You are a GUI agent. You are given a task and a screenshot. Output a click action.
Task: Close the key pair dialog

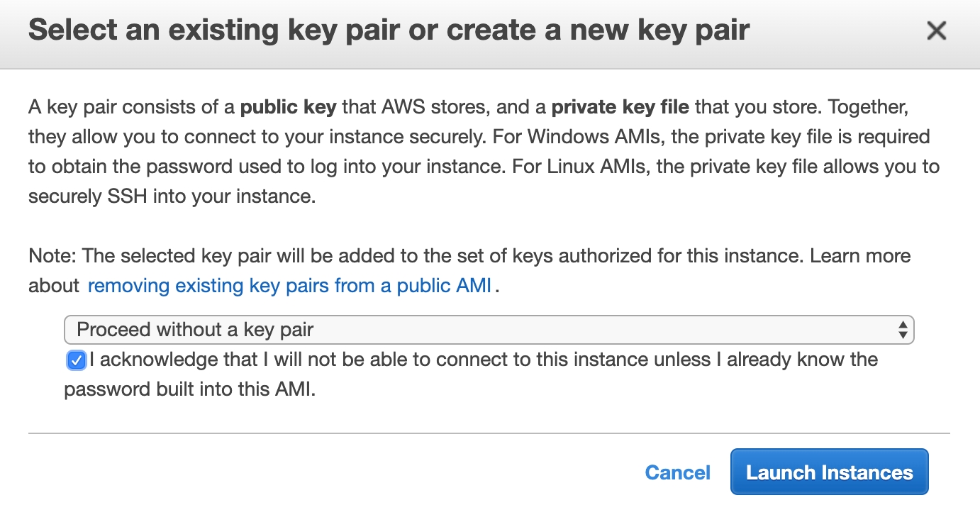[x=937, y=30]
